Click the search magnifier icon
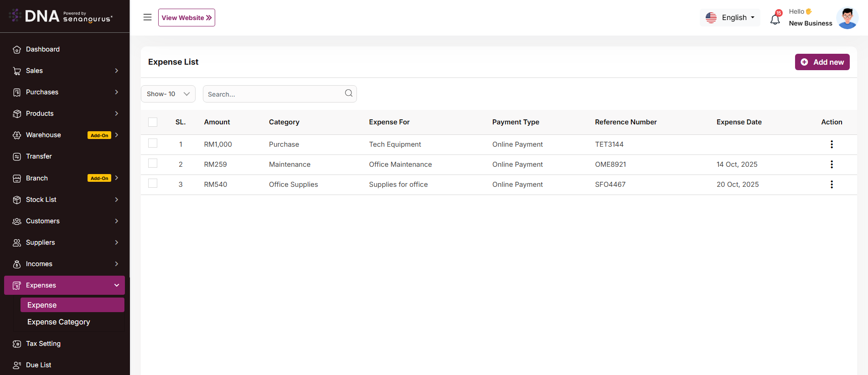The image size is (868, 375). pos(348,93)
